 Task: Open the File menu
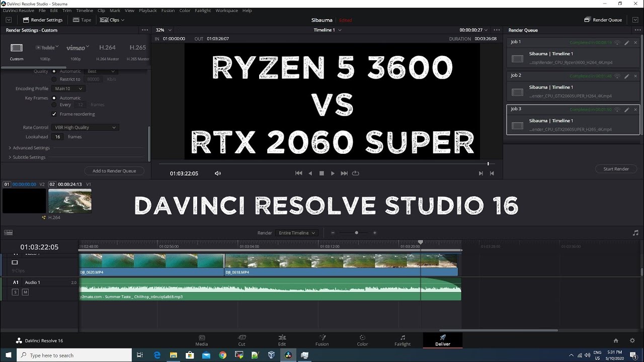point(42,11)
